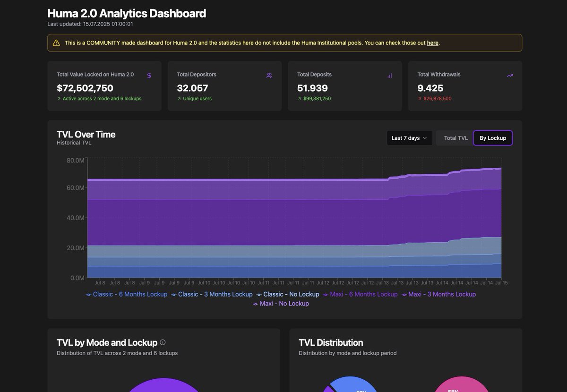Switch chart to the Total TVL view
The image size is (567, 392).
[456, 138]
